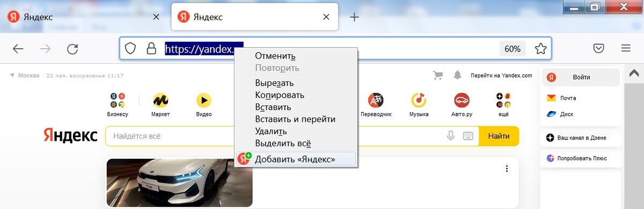Reset the 60% zoom indicator
This screenshot has height=209, width=644.
(x=513, y=49)
